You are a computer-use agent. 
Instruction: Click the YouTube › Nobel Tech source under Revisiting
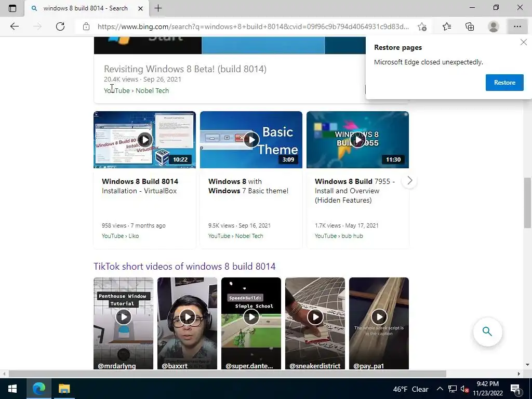coord(137,90)
